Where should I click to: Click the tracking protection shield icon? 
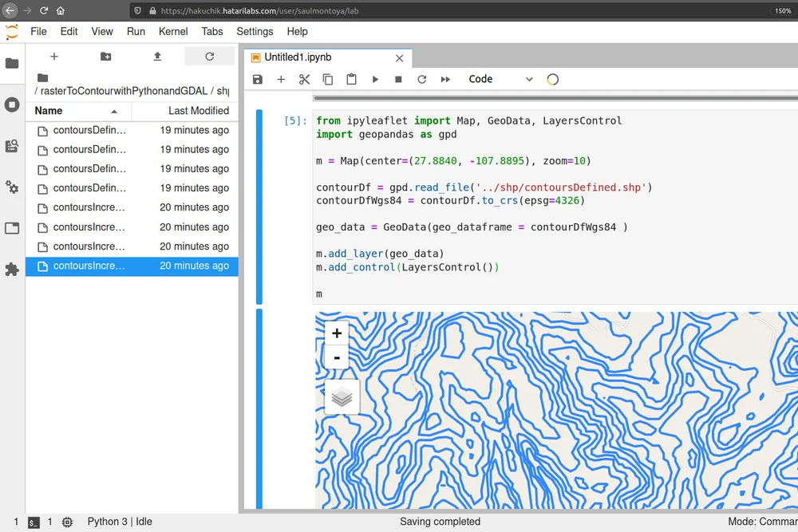pyautogui.click(x=138, y=10)
